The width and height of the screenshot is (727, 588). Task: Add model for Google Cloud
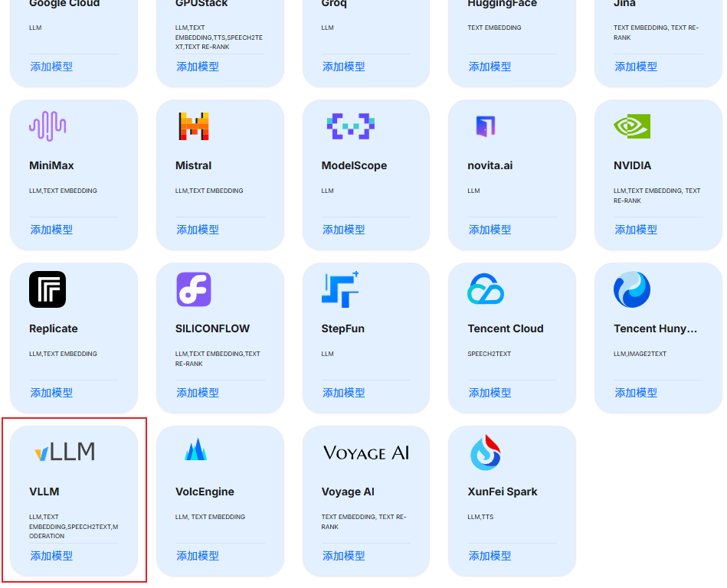[51, 67]
